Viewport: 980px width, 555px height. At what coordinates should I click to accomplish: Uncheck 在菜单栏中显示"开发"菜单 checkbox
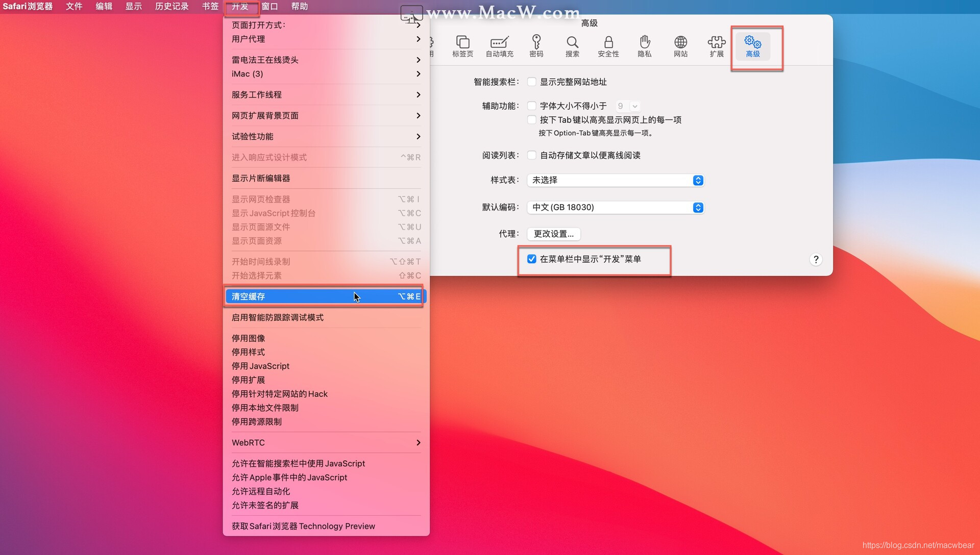point(532,259)
